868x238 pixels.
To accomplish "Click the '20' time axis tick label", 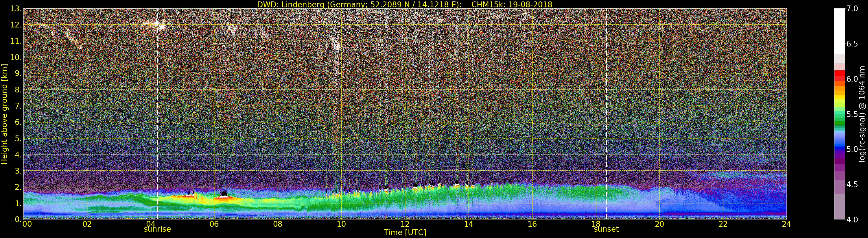I will 659,224.
